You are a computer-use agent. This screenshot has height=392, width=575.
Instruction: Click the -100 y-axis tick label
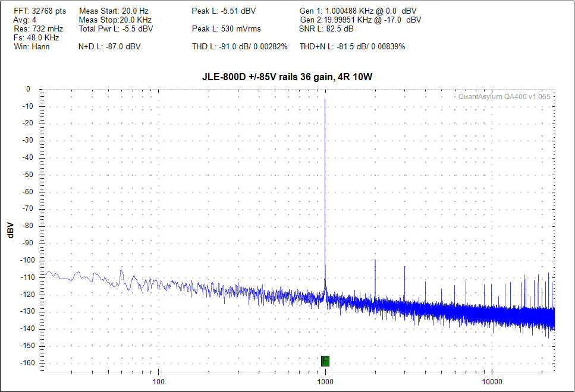27,260
